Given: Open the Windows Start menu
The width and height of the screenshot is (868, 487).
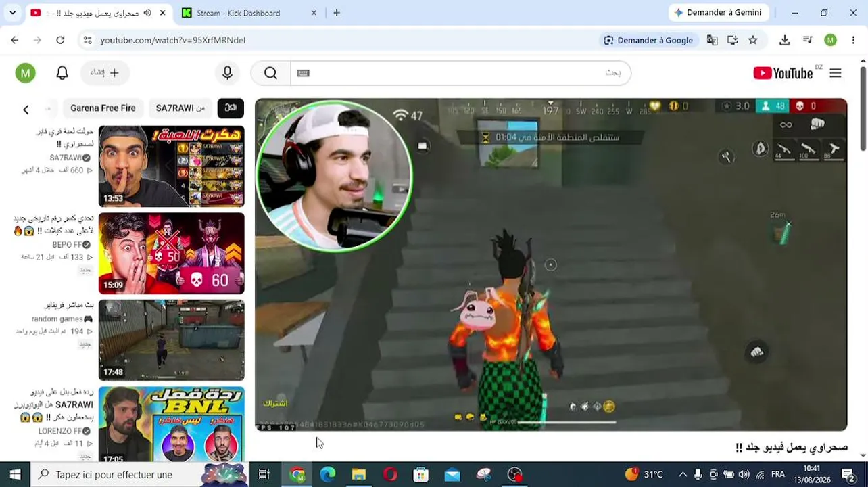Looking at the screenshot, I should tap(15, 474).
